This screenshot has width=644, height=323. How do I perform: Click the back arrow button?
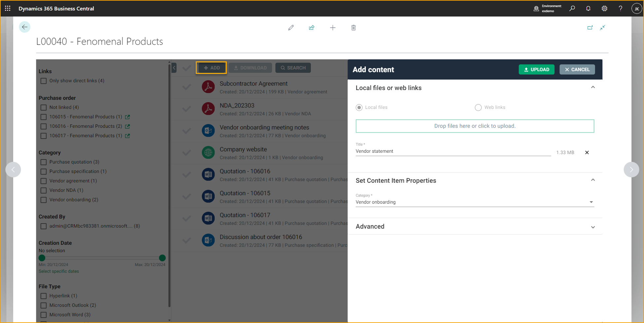(x=24, y=27)
